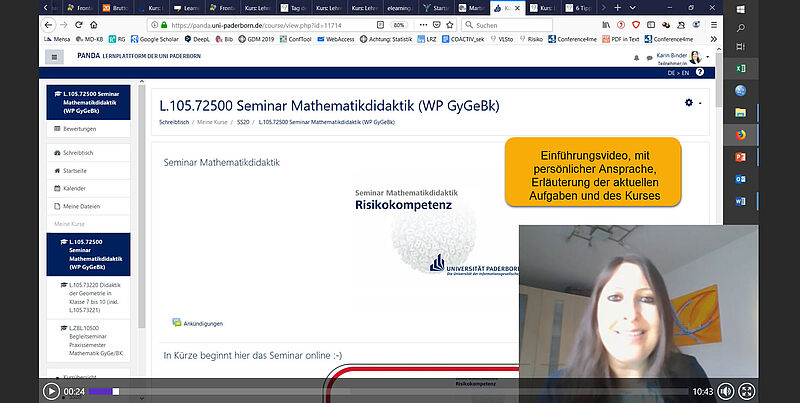Toggle the PANDA navigation drawer hamburger
The width and height of the screenshot is (800, 403).
[55, 57]
